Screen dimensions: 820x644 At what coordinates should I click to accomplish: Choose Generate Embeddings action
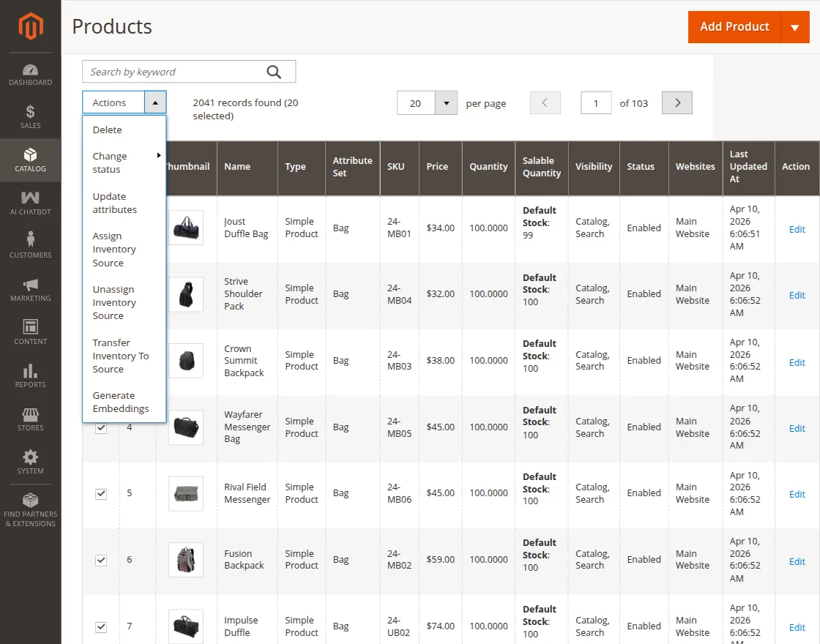point(119,402)
